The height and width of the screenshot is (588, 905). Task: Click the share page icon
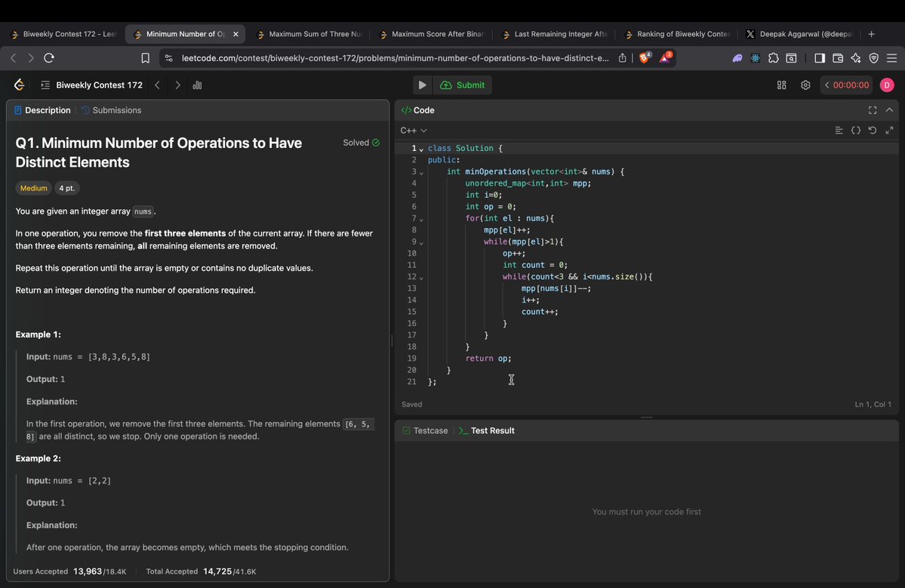point(622,57)
